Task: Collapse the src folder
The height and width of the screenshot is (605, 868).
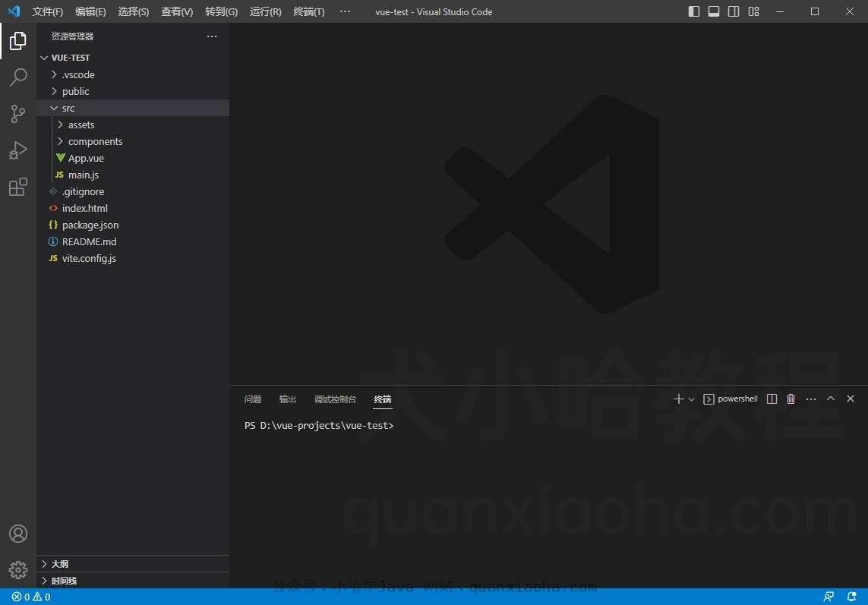Action: [x=68, y=108]
